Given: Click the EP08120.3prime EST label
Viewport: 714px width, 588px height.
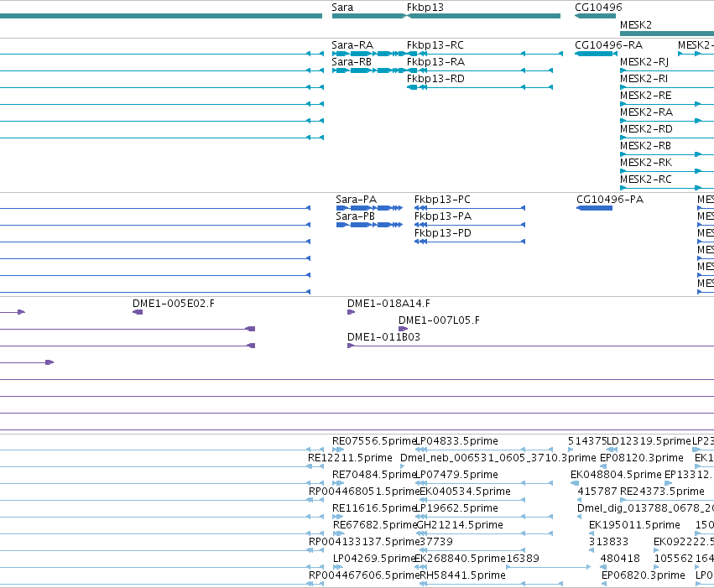Looking at the screenshot, I should 642,458.
